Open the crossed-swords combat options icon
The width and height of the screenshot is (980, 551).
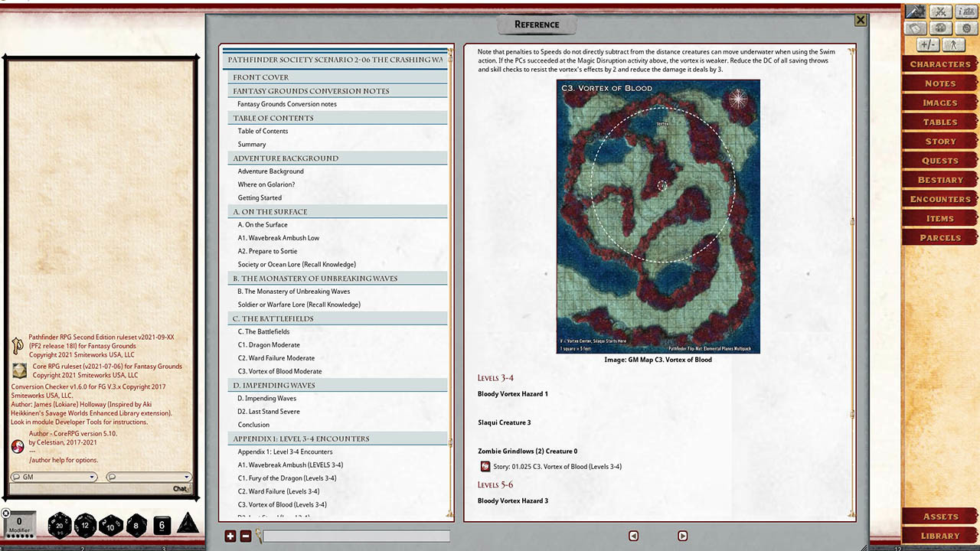coord(940,11)
